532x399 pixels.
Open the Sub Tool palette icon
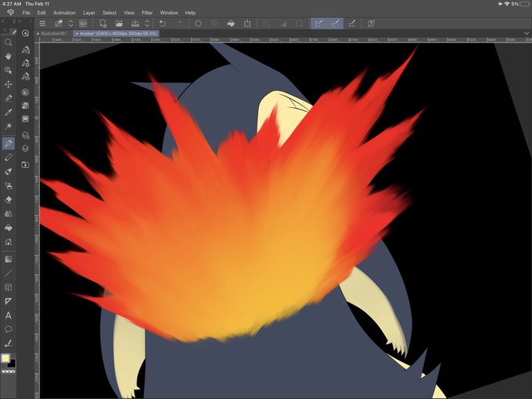coord(26,50)
